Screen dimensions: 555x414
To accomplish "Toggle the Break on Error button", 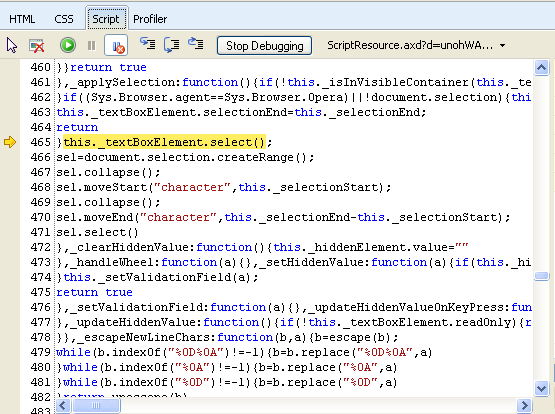I will 116,46.
